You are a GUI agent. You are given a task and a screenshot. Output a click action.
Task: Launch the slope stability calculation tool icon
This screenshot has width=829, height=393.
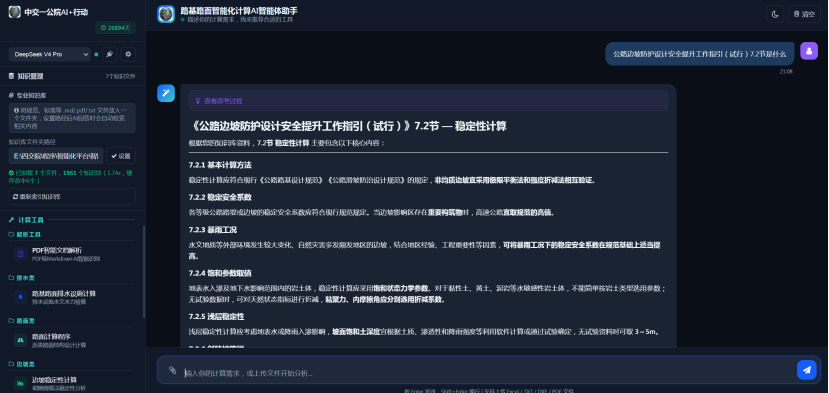21,383
